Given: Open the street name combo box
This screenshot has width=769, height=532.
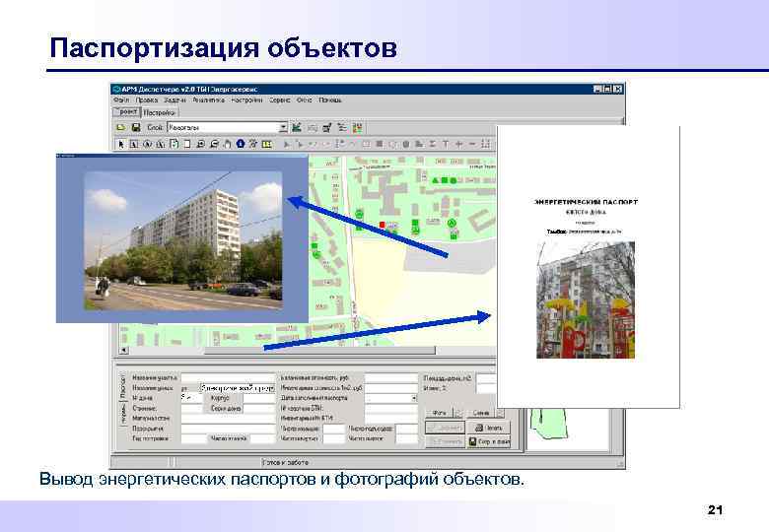Looking at the screenshot, I should pyautogui.click(x=237, y=388).
